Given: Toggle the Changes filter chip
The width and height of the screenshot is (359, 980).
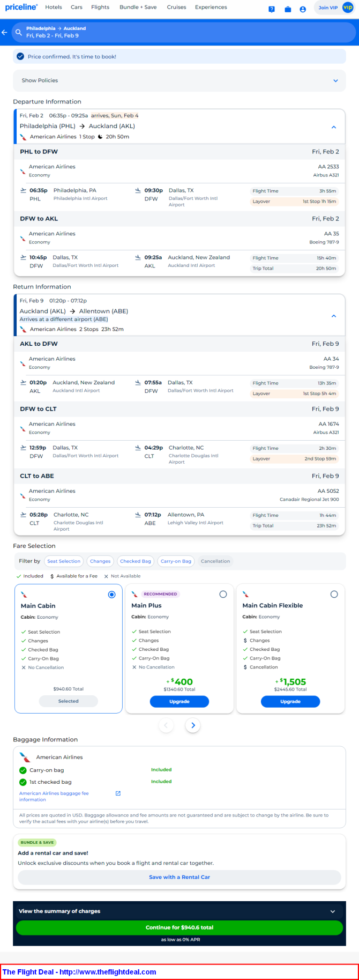Looking at the screenshot, I should coord(100,561).
